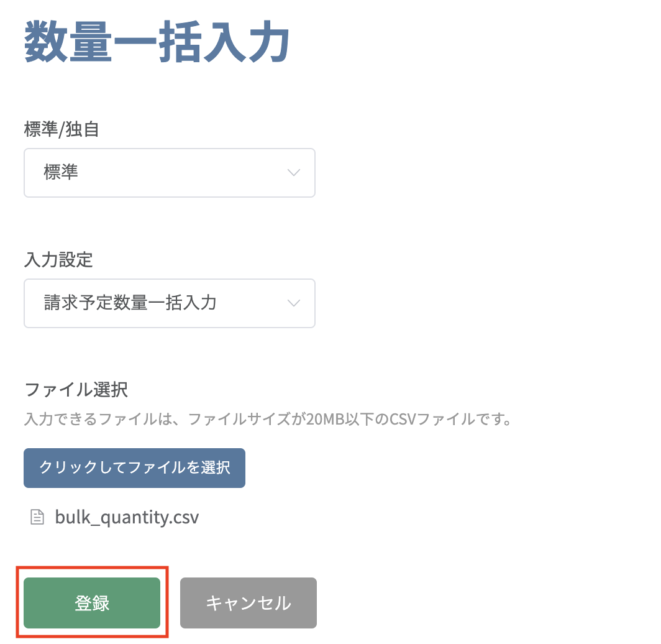Click the 20MB CSV file size hint text

click(x=268, y=419)
